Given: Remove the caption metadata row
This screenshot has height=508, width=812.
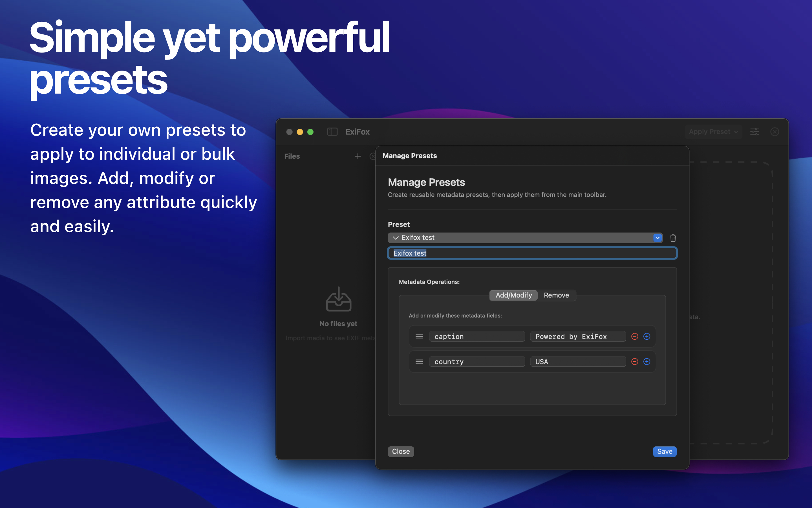Looking at the screenshot, I should coord(634,336).
